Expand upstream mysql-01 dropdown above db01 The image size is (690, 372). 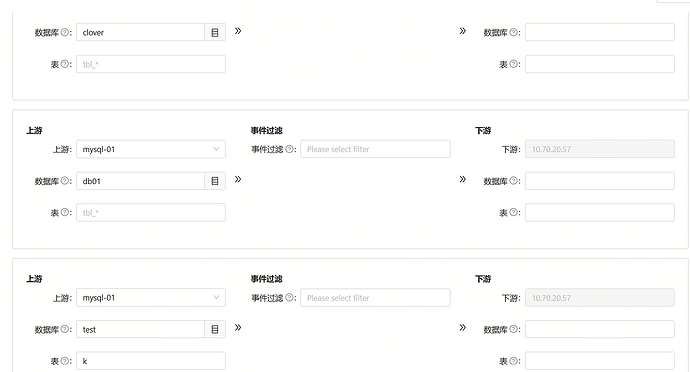(x=151, y=149)
